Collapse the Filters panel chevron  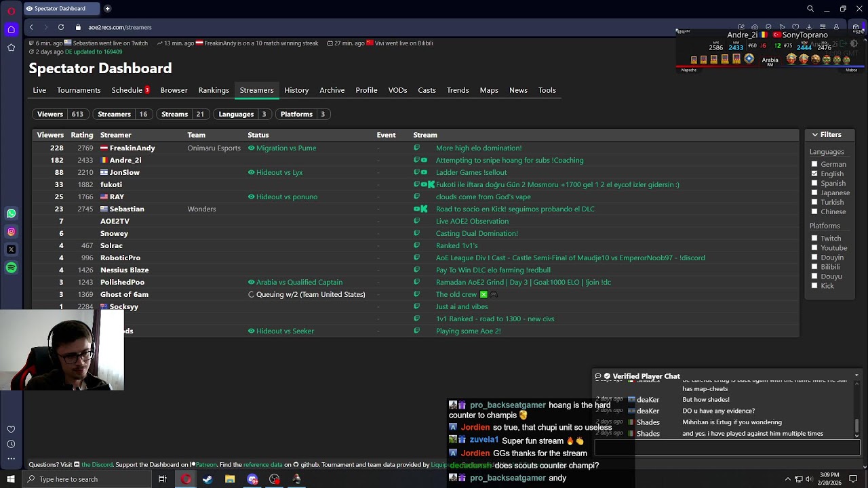pos(814,135)
